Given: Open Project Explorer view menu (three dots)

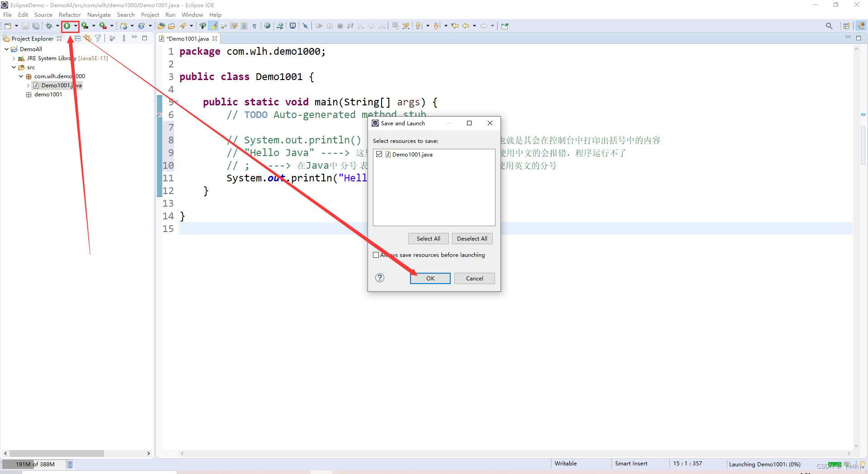Looking at the screenshot, I should click(x=124, y=38).
